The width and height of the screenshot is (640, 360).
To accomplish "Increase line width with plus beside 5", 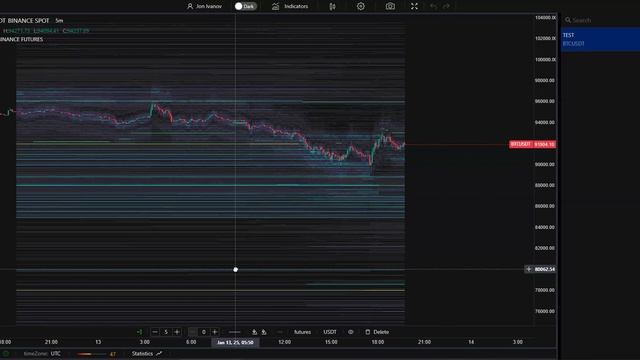I will (x=177, y=332).
